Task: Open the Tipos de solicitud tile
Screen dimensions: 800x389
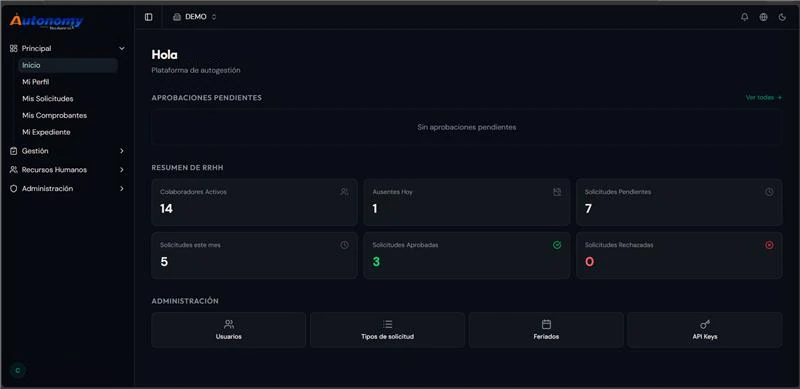Action: (387, 330)
